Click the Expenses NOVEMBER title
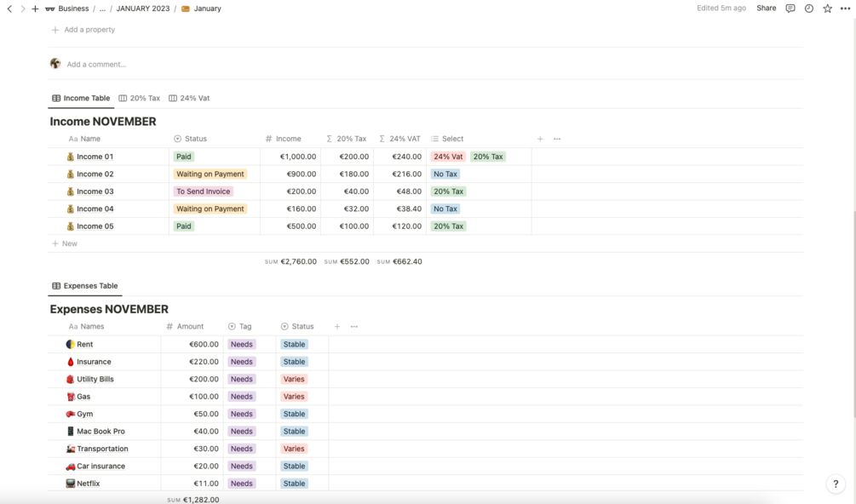This screenshot has height=504, width=856. [109, 309]
